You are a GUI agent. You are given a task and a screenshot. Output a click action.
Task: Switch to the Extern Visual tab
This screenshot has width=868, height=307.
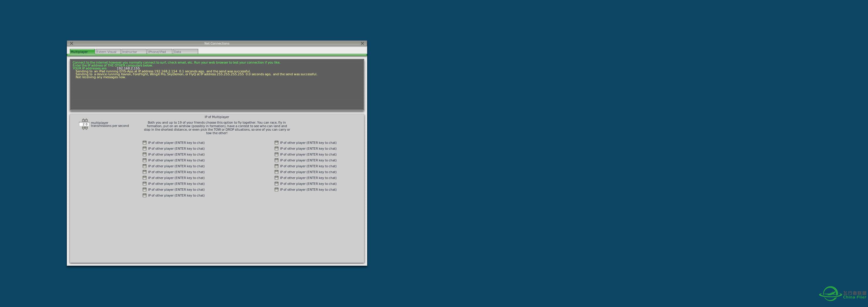[108, 52]
